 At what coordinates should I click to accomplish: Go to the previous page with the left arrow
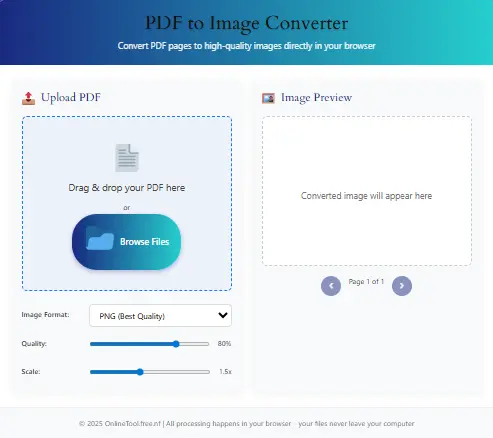(331, 286)
